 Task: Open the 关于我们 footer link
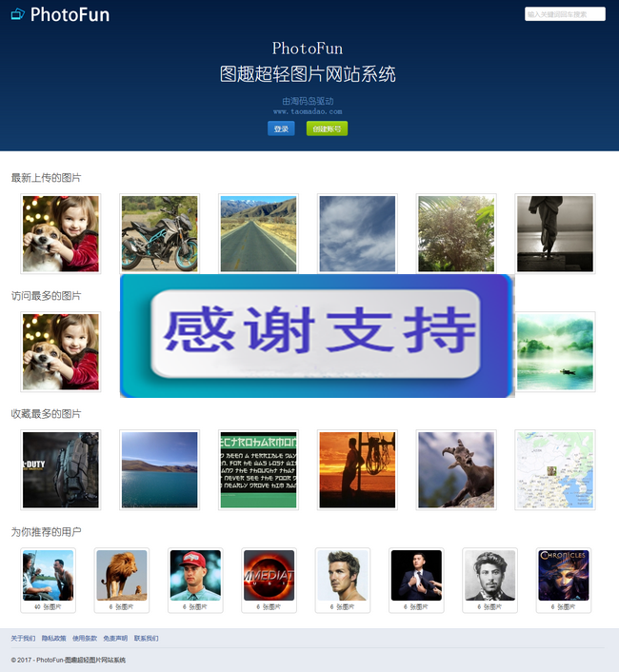[23, 638]
